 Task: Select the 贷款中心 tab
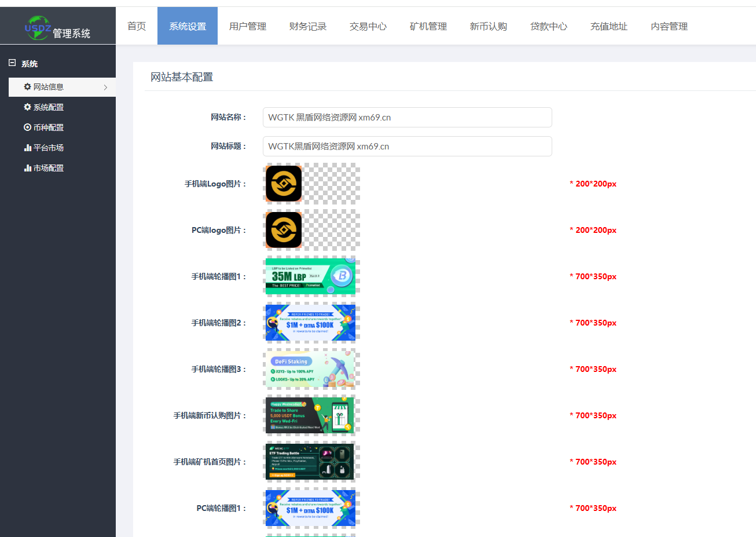click(x=549, y=26)
